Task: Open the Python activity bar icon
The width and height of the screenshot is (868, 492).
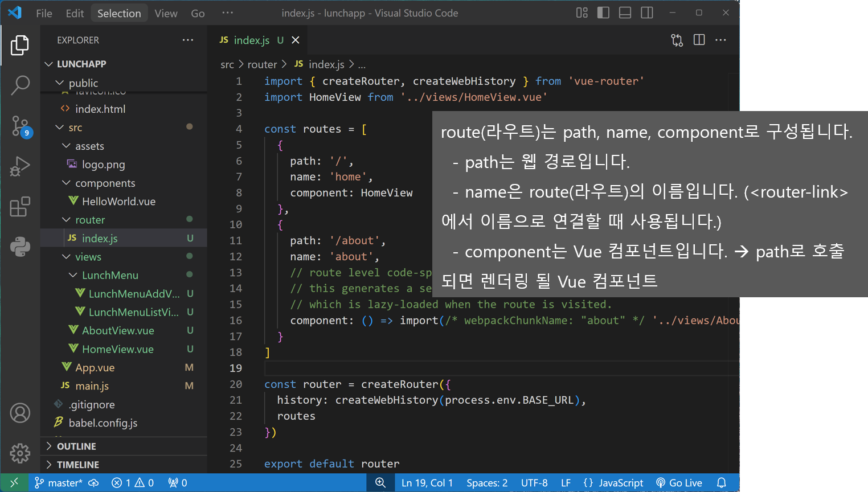Action: tap(20, 247)
